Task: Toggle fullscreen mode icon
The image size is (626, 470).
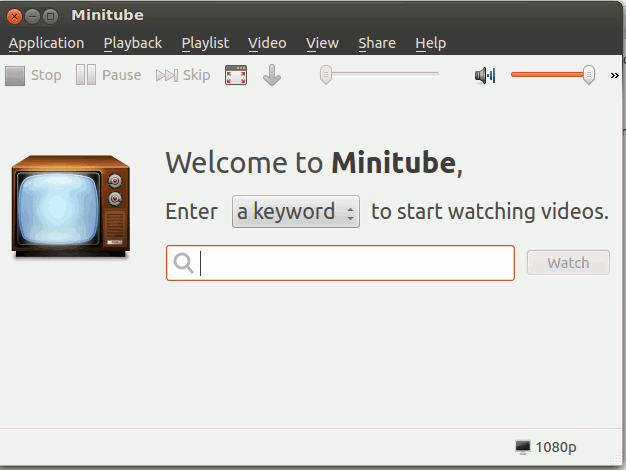Action: (236, 75)
